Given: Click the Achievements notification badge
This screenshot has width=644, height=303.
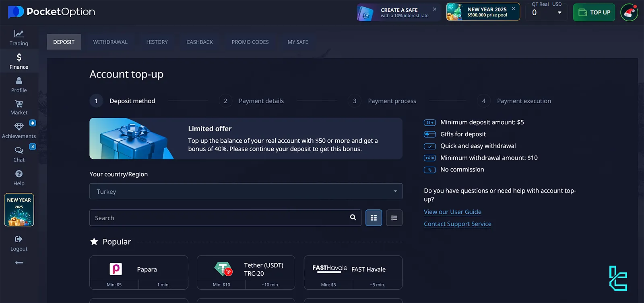Looking at the screenshot, I should click(x=33, y=123).
